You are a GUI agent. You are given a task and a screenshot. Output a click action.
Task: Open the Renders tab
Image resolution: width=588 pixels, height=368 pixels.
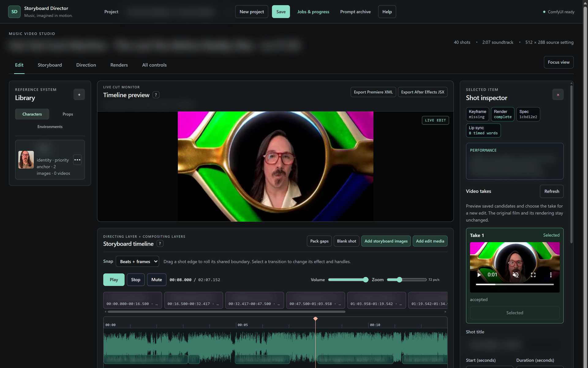pyautogui.click(x=119, y=65)
